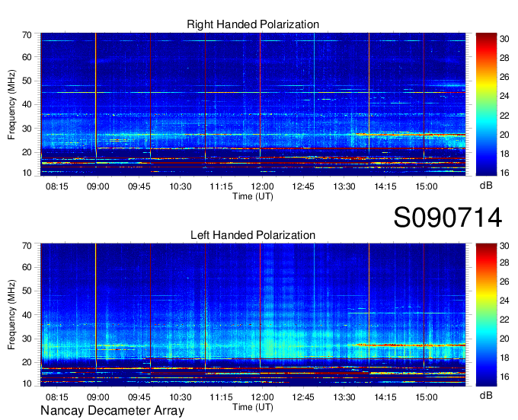
Task: Click the bottom left-handed colorbar scale
Action: [486, 314]
